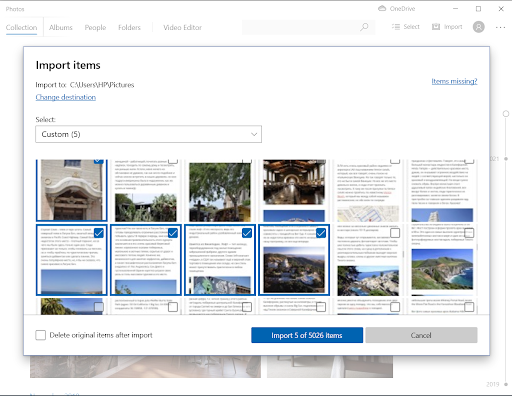The height and width of the screenshot is (396, 512).
Task: Maximize the Photos window
Action: (478, 9)
